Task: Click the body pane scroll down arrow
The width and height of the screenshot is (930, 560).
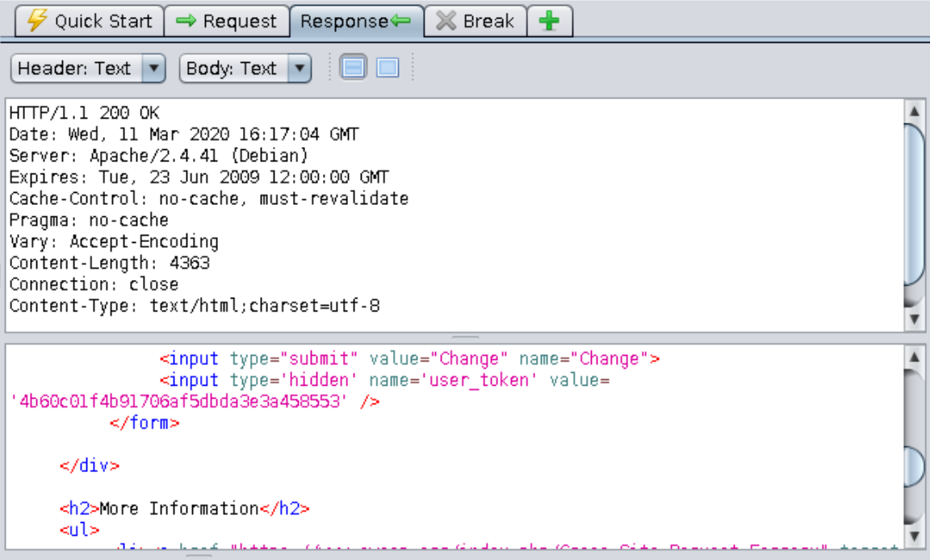Action: pos(914,536)
